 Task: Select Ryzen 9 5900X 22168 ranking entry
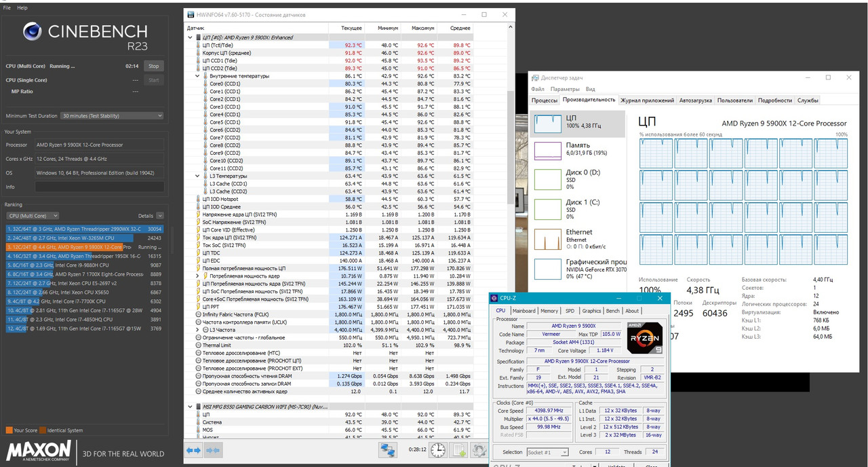[85, 247]
